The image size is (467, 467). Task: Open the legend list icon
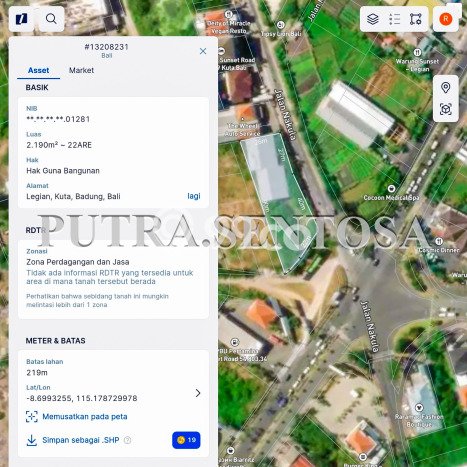click(394, 19)
